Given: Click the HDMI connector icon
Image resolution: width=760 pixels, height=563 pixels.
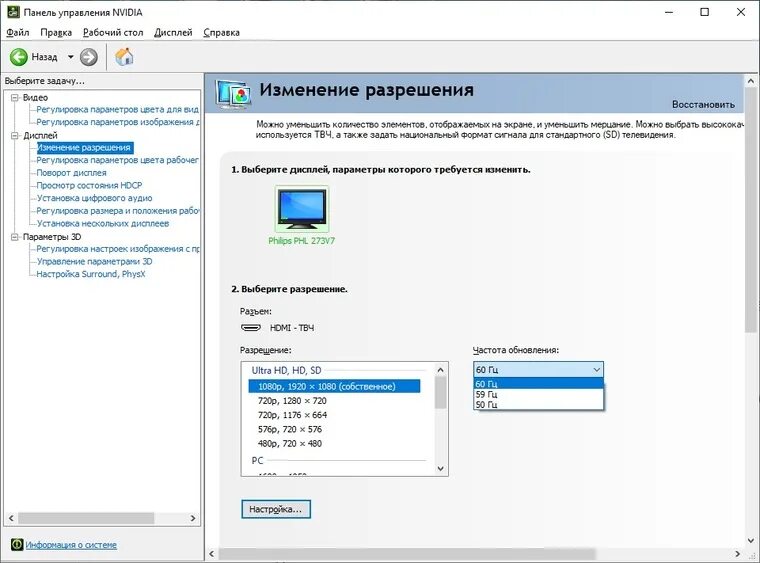Looking at the screenshot, I should (251, 328).
